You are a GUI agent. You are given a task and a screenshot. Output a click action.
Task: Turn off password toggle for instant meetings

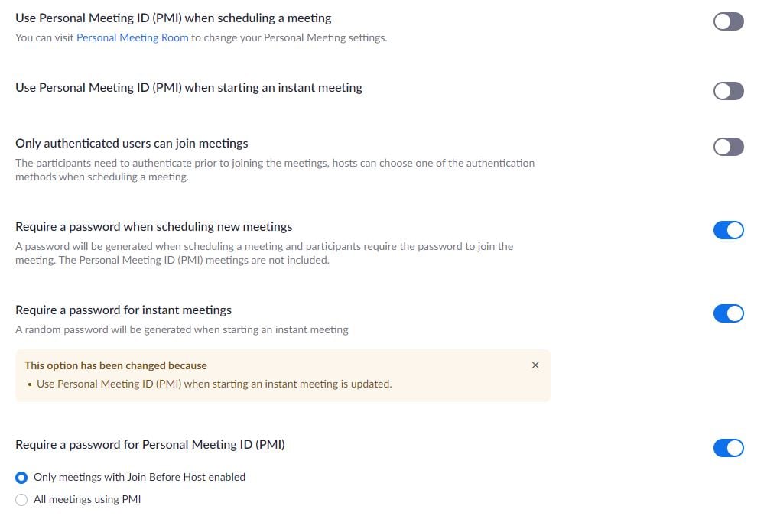coord(728,313)
